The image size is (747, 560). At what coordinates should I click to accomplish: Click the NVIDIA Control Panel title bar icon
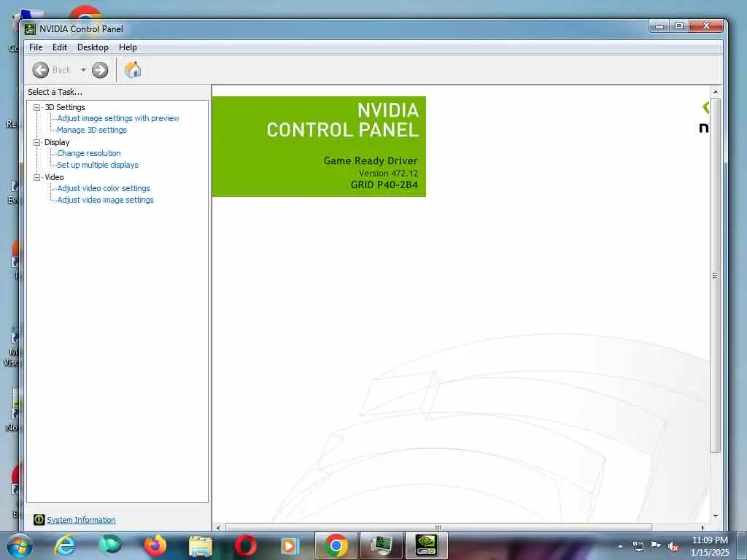[30, 29]
